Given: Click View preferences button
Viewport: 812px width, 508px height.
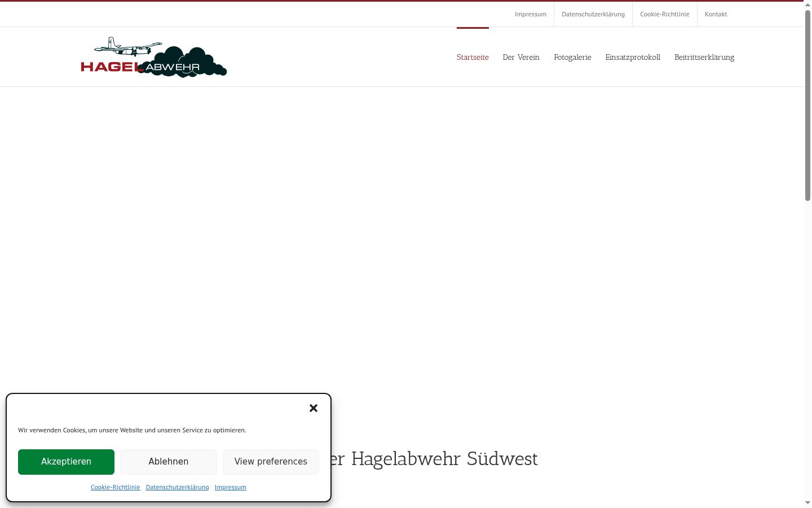Looking at the screenshot, I should click(271, 462).
